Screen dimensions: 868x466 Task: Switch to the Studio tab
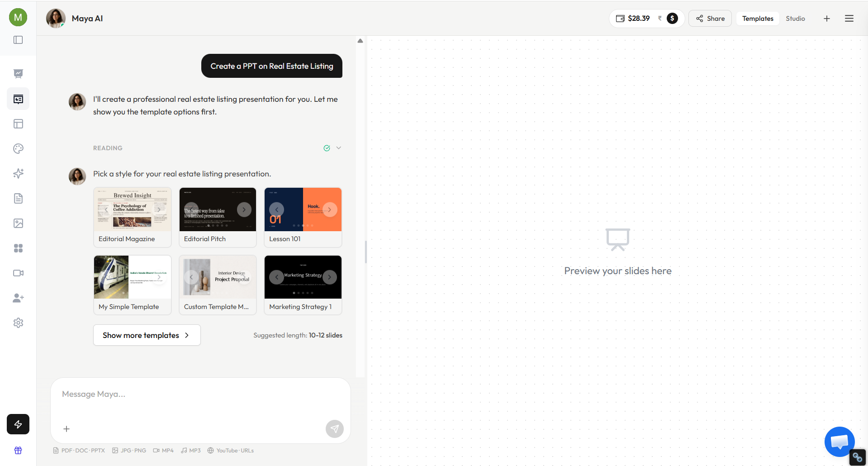tap(795, 19)
